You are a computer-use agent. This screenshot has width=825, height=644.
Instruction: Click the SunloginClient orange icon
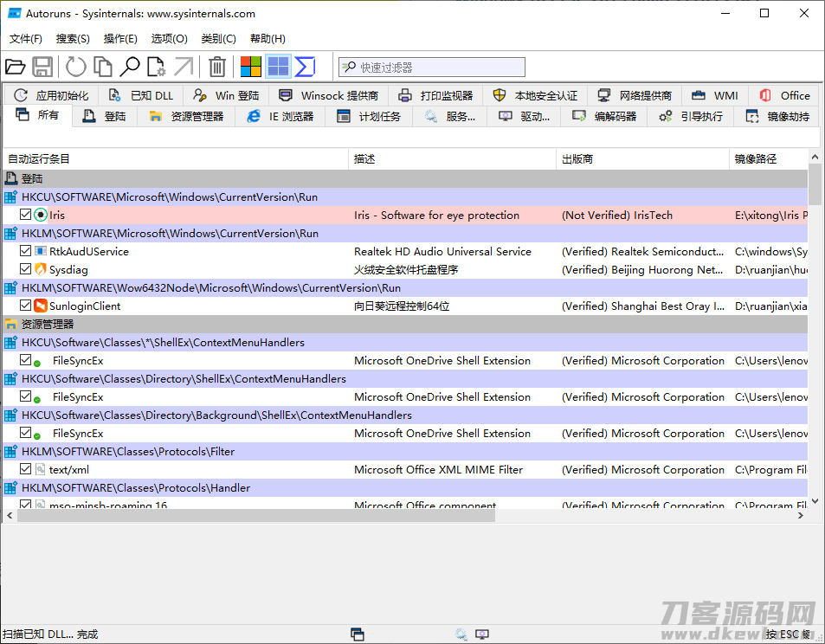click(x=41, y=306)
